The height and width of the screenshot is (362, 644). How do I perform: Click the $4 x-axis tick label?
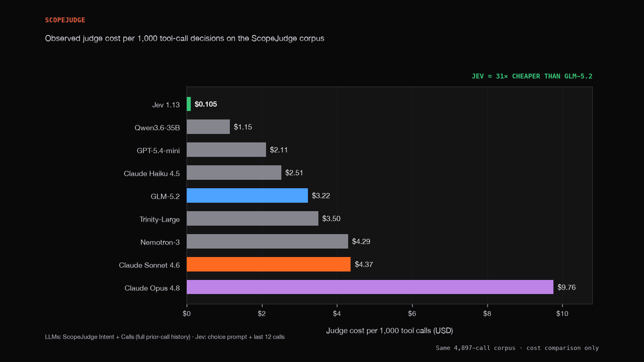click(x=337, y=314)
